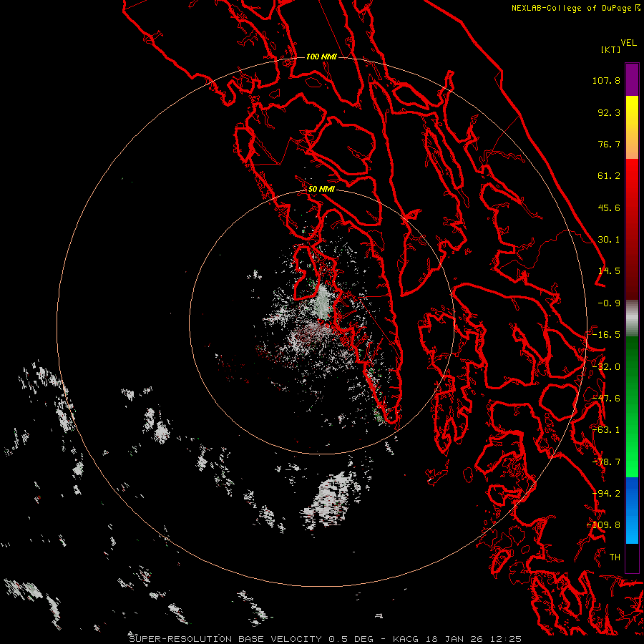644x644 pixels.
Task: Click the TH label on the legend
Action: pyautogui.click(x=615, y=557)
